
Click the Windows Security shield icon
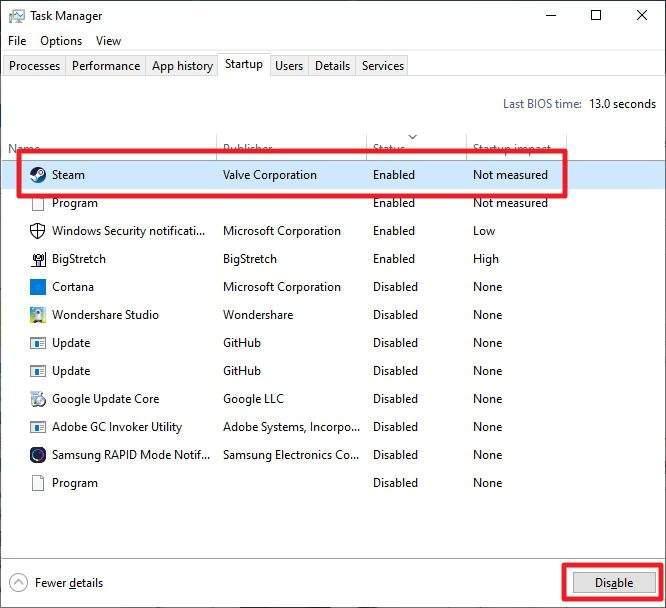37,231
